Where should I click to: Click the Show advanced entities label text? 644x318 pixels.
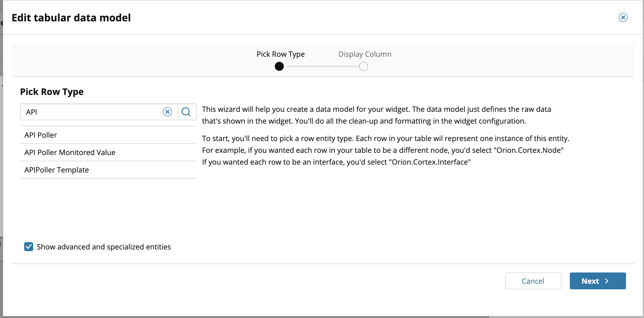pos(104,247)
